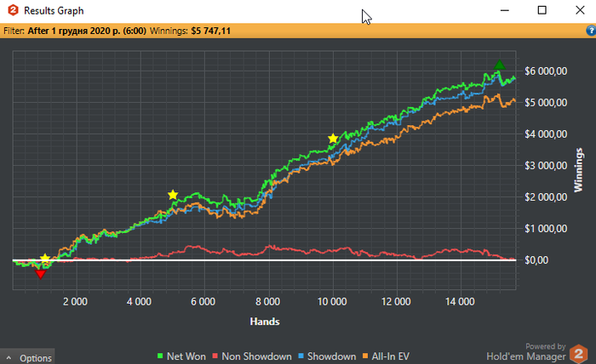Click the blue Showdown legend swatch
This screenshot has height=364, width=596.
pyautogui.click(x=301, y=356)
